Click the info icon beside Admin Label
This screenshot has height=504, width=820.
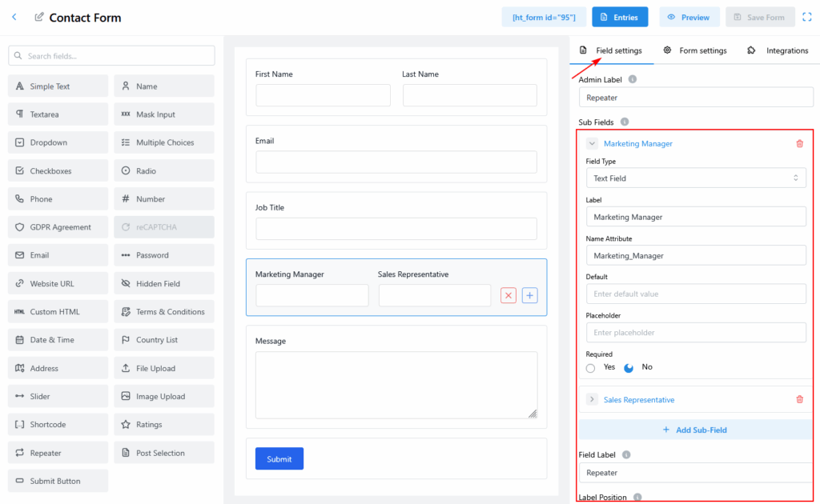pyautogui.click(x=633, y=79)
